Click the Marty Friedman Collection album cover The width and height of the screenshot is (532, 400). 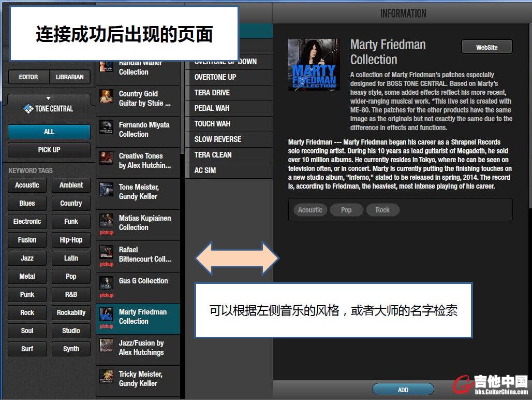(x=314, y=65)
